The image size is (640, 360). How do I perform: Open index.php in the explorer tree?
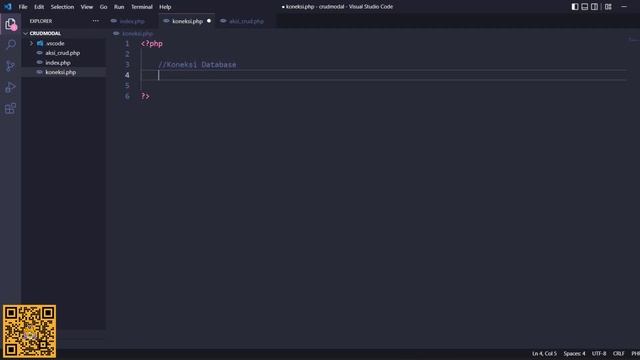pyautogui.click(x=58, y=63)
